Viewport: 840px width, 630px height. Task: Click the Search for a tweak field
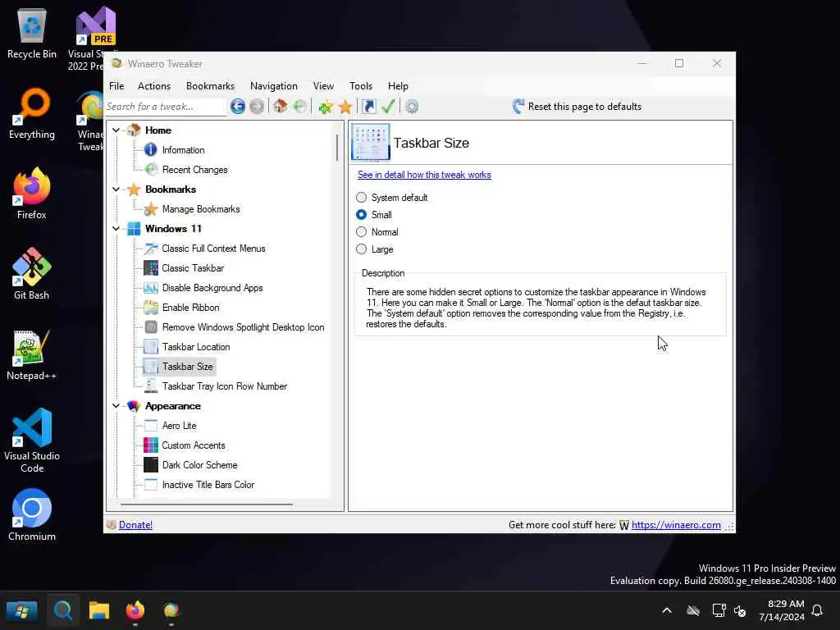click(x=165, y=107)
